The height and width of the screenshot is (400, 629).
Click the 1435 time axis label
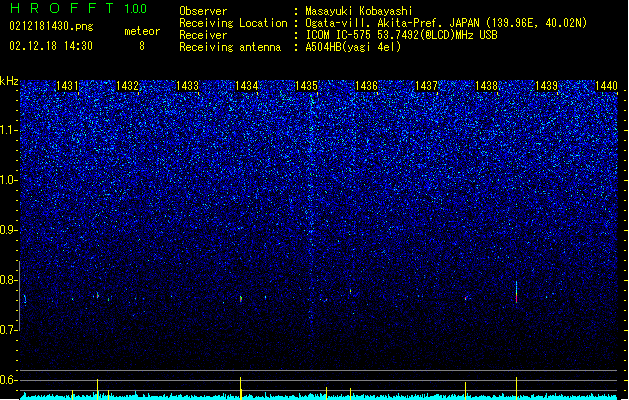[306, 86]
